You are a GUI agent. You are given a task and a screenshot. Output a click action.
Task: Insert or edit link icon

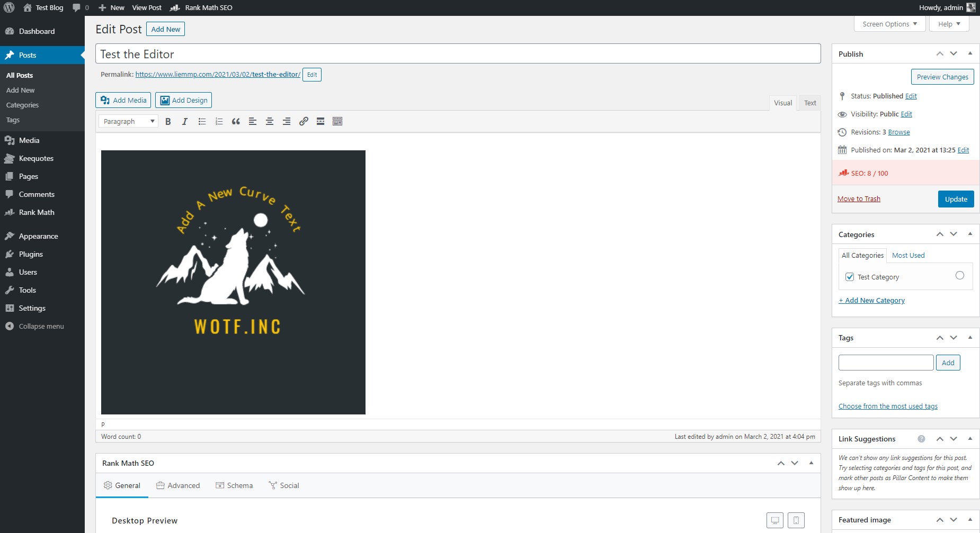[304, 121]
